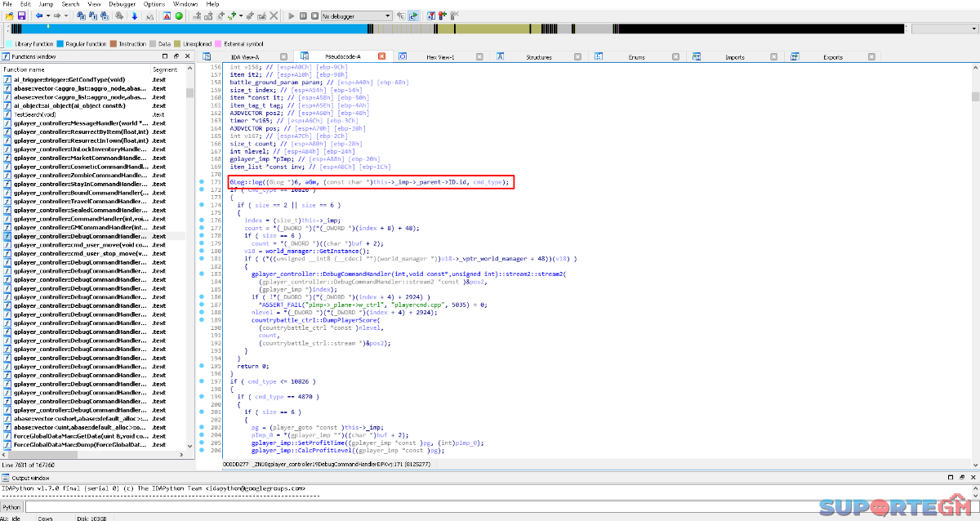Open the Windows menu
This screenshot has height=521, width=980.
[x=185, y=4]
